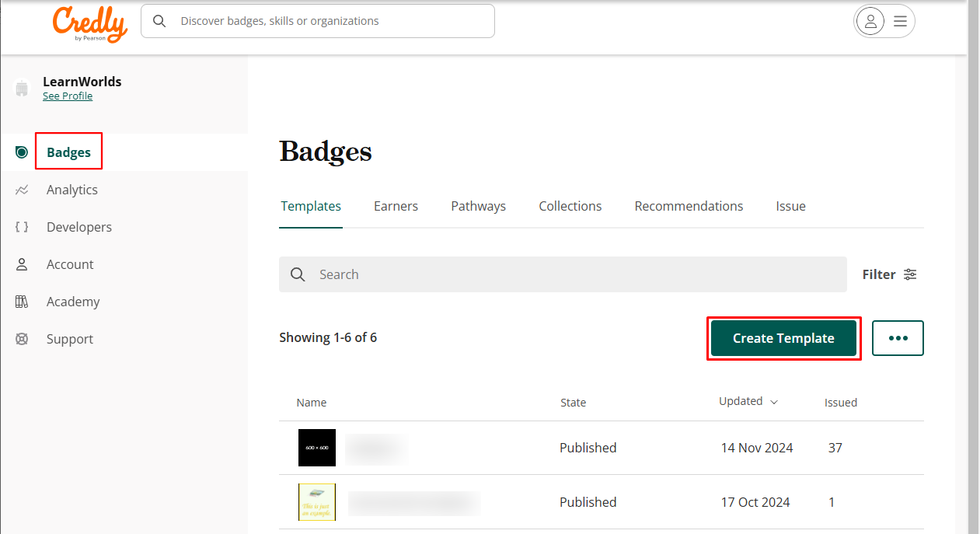This screenshot has height=534, width=980.
Task: Click the Discover badges search field
Action: (318, 21)
